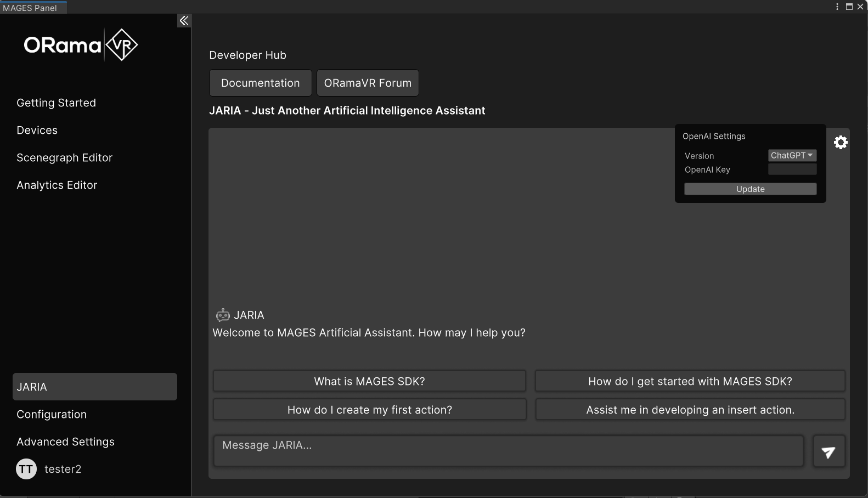Ask "How do I get started with MAGES SDK?"
Viewport: 868px width, 498px height.
click(x=690, y=381)
